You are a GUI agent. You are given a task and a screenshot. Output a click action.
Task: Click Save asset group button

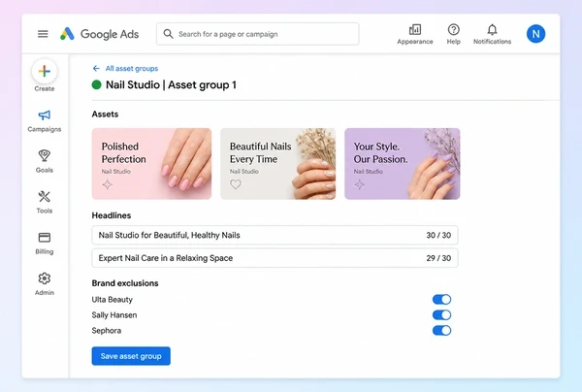(131, 356)
